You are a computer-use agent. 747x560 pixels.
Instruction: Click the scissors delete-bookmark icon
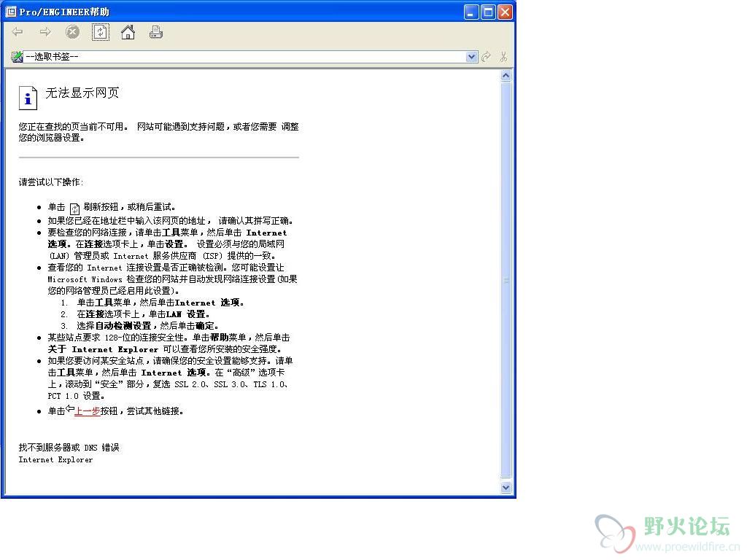click(x=503, y=57)
